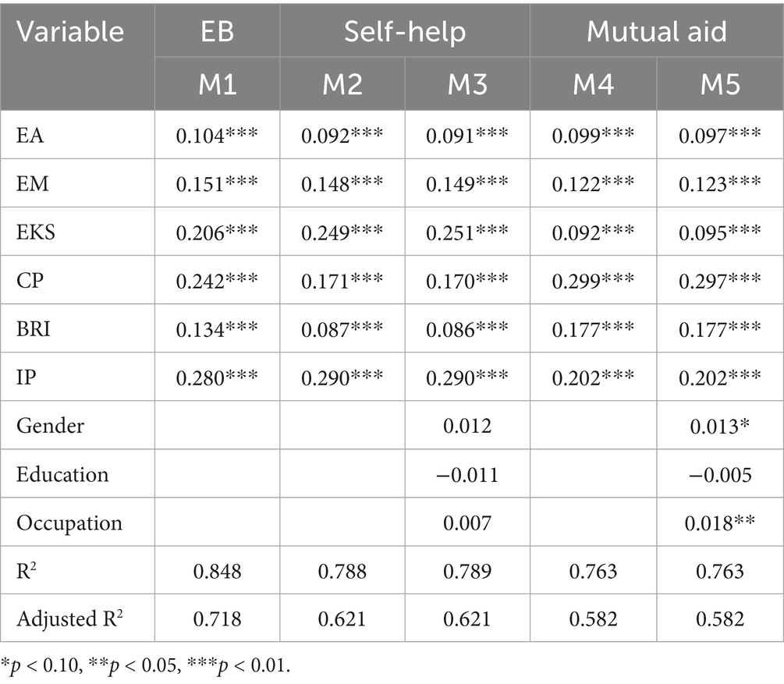Viewport: 784px width, 684px height.
Task: Select the IP value 0.280*** in M1
Action: [217, 378]
